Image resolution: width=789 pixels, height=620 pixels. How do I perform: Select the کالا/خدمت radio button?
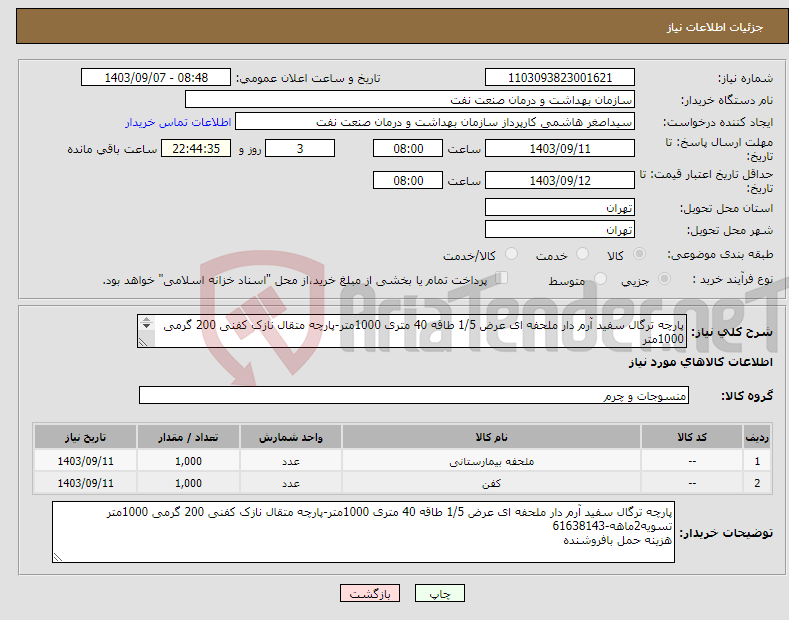[x=511, y=254]
